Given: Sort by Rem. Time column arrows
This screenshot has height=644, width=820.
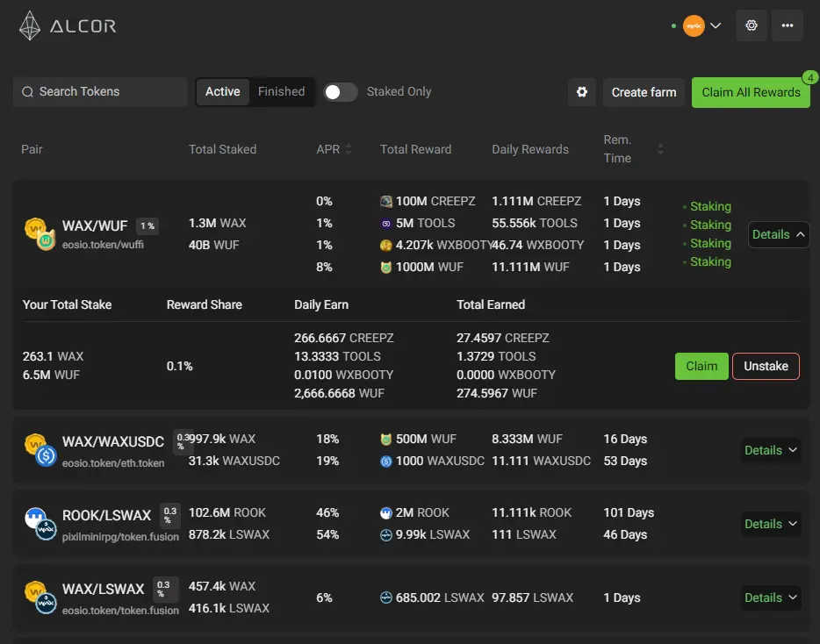Looking at the screenshot, I should click(x=660, y=149).
